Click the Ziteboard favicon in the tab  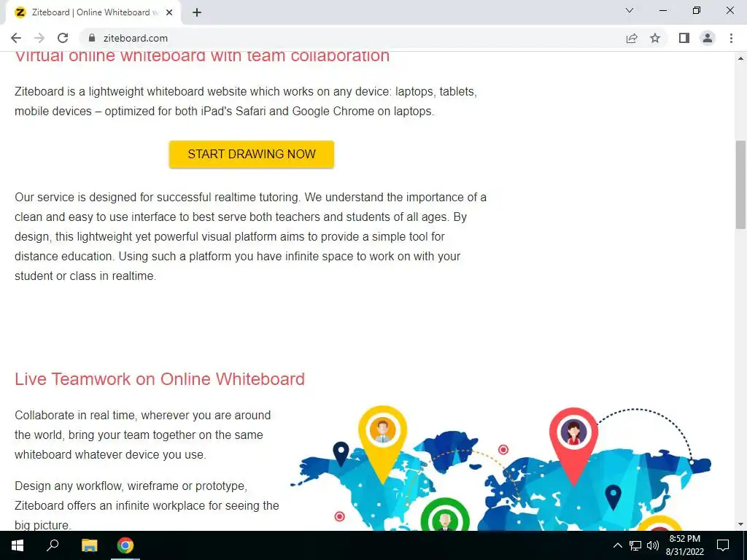pos(20,12)
